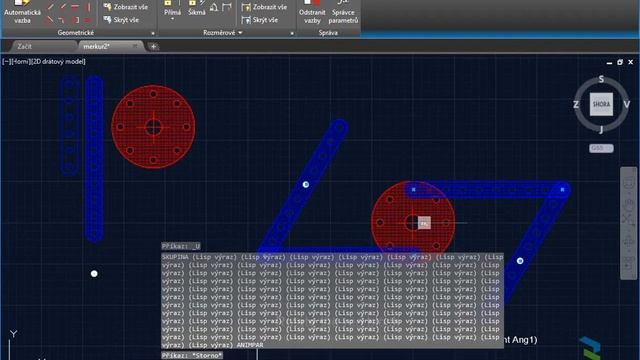
Task: Add a new drawing tab with plus
Action: tap(153, 47)
